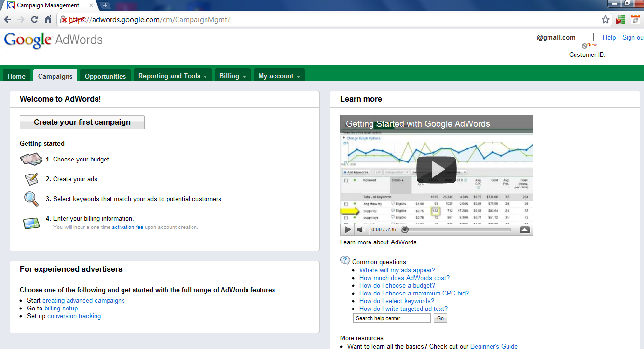
Task: Click the browser Back arrow
Action: tap(8, 20)
